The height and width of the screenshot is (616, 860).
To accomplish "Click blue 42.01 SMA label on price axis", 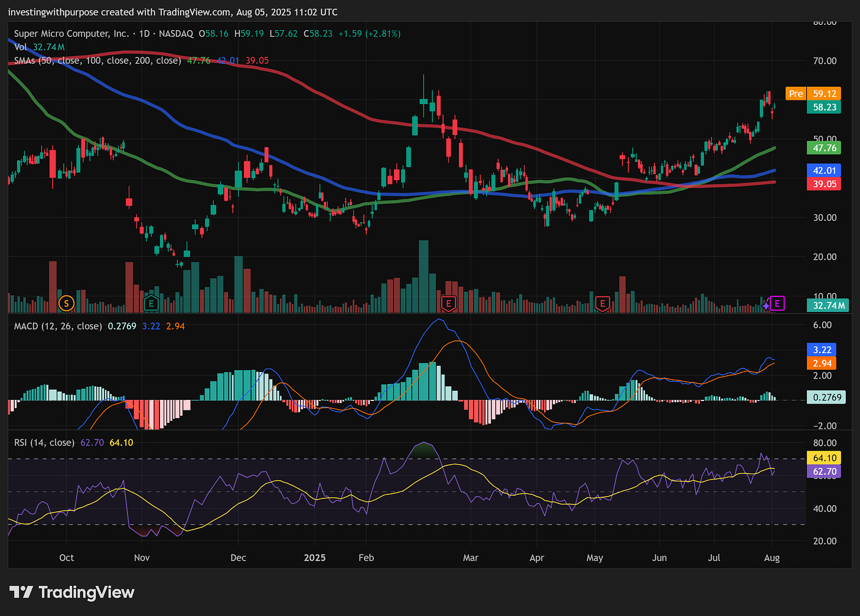I will (825, 170).
